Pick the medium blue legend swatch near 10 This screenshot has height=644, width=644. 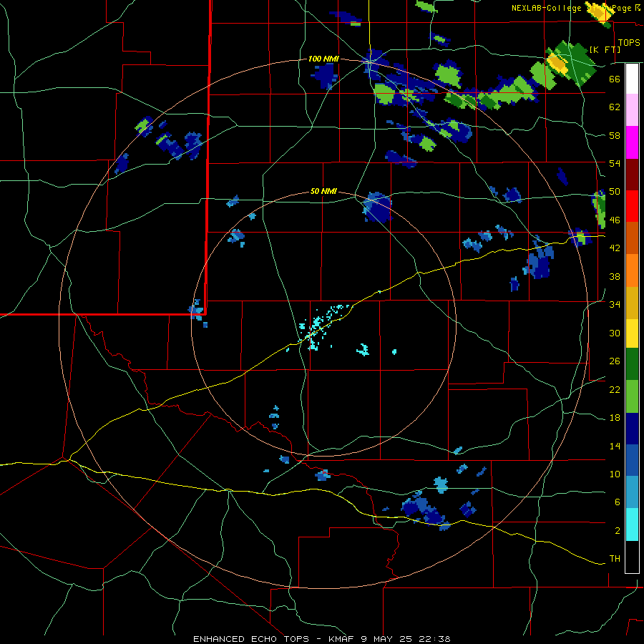click(x=632, y=460)
